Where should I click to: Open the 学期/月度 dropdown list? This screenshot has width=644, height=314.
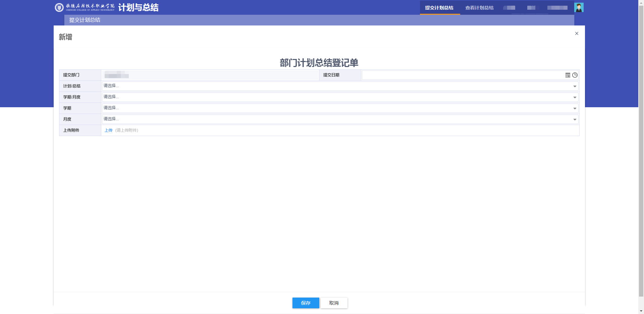pos(575,98)
